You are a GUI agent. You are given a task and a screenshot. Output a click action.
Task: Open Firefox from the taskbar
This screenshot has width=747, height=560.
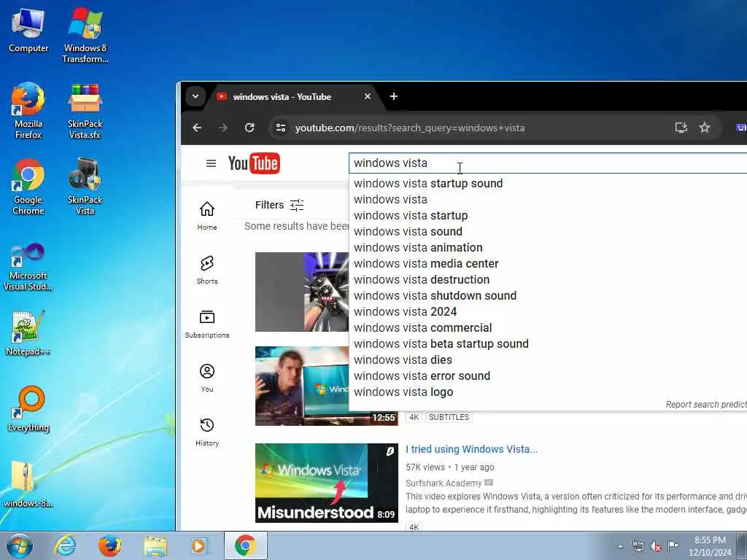tap(109, 545)
